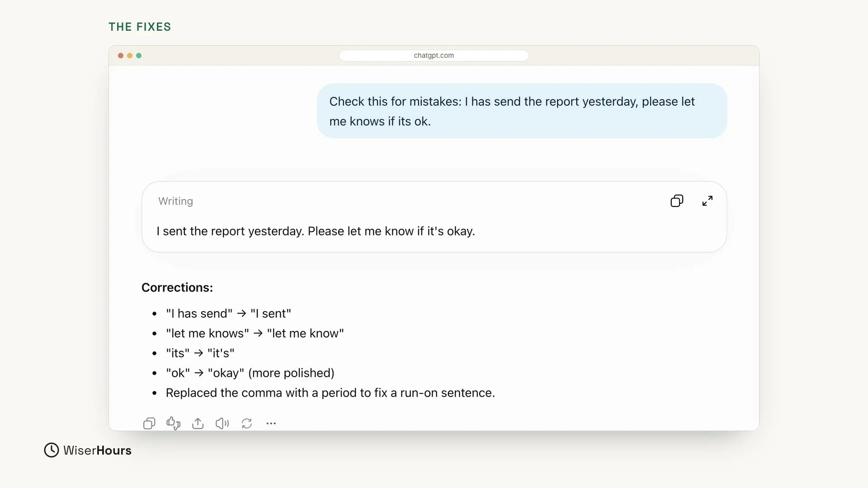Screen dimensions: 868x488
Task: Click corrected sentence "I sent the report yesterday"
Action: (x=316, y=231)
